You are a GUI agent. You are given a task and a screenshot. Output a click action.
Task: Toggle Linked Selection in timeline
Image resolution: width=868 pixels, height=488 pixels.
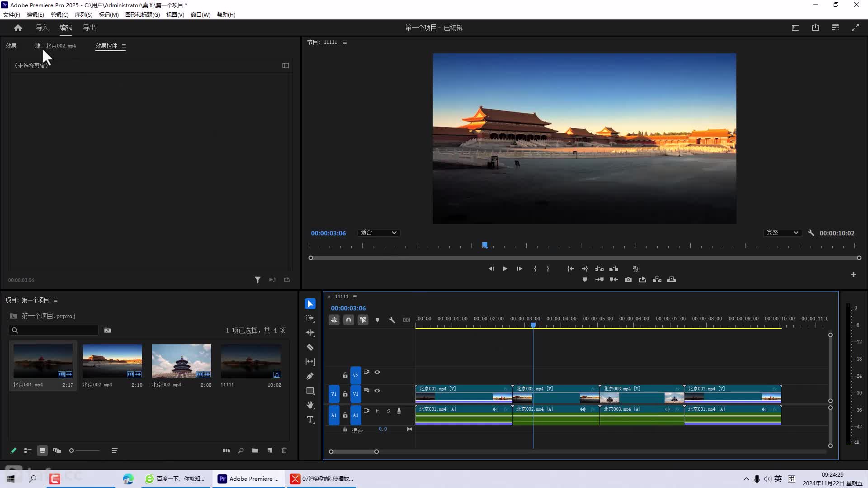(x=363, y=320)
